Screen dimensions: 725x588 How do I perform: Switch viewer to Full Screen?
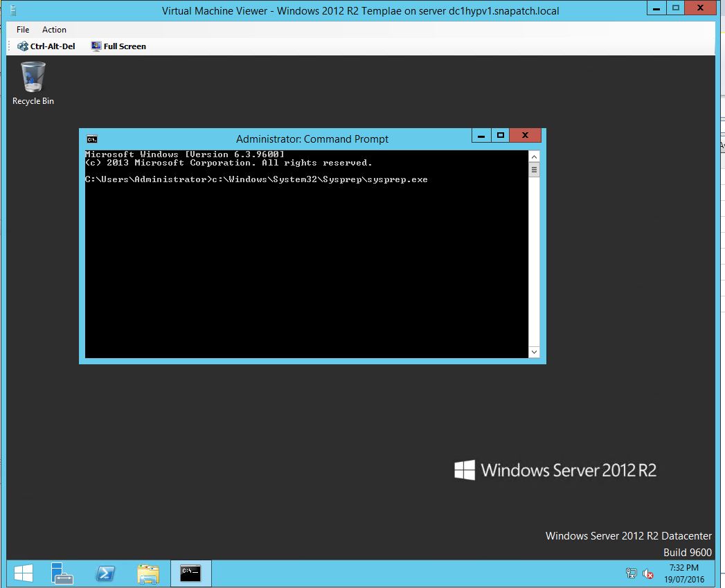tap(119, 46)
